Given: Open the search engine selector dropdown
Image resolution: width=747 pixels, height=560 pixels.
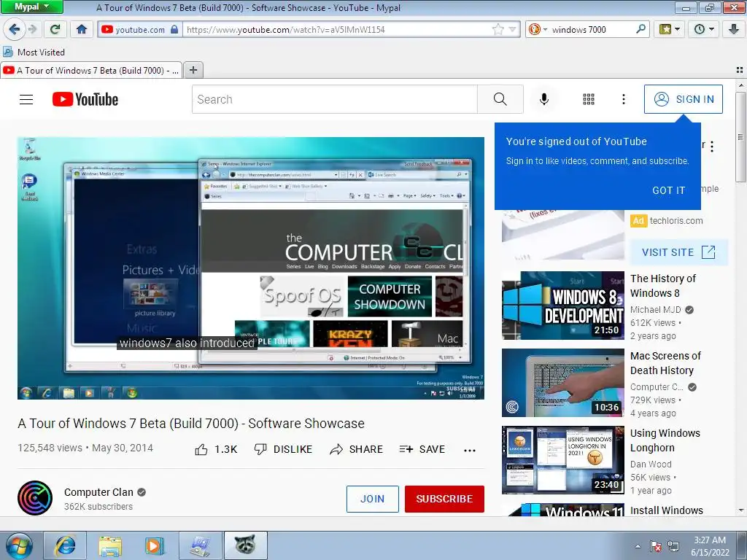Looking at the screenshot, I should 537,29.
